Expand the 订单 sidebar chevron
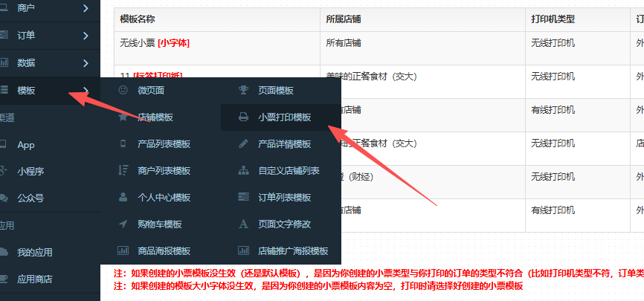 click(x=86, y=35)
